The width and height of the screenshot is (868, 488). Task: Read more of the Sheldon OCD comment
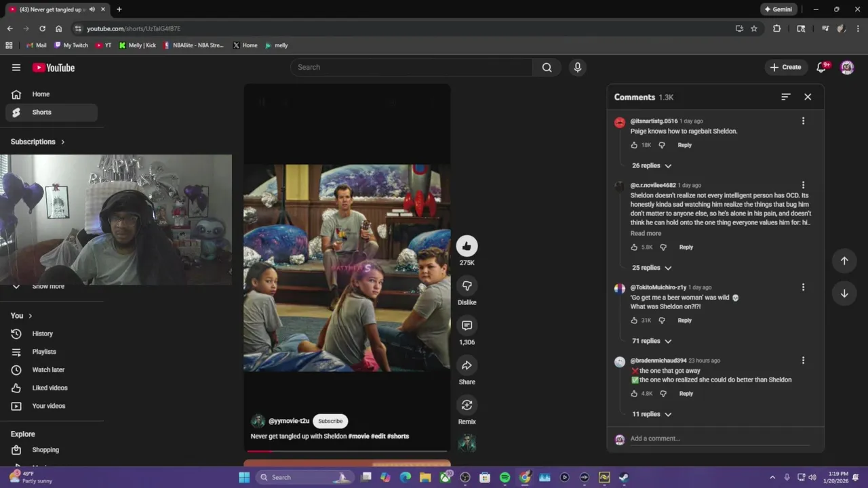(646, 233)
